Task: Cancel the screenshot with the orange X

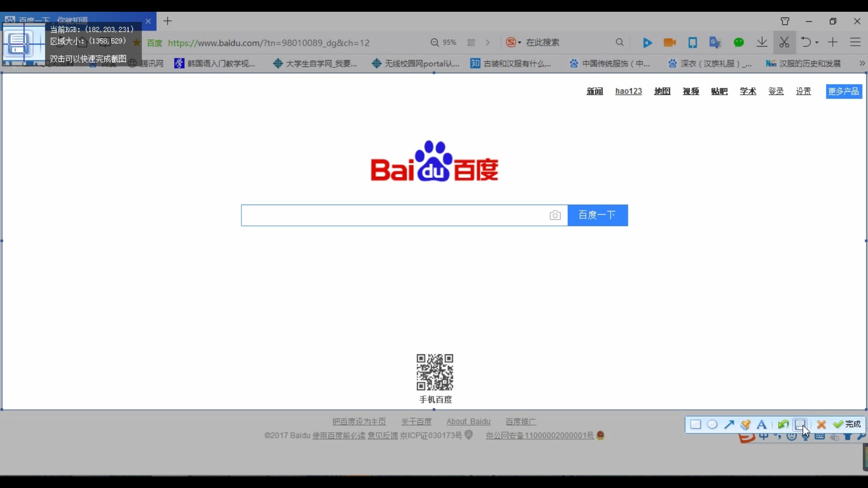Action: (822, 425)
